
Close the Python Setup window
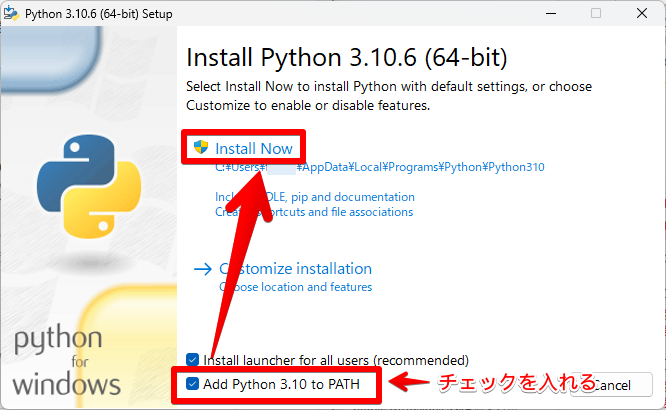click(642, 13)
